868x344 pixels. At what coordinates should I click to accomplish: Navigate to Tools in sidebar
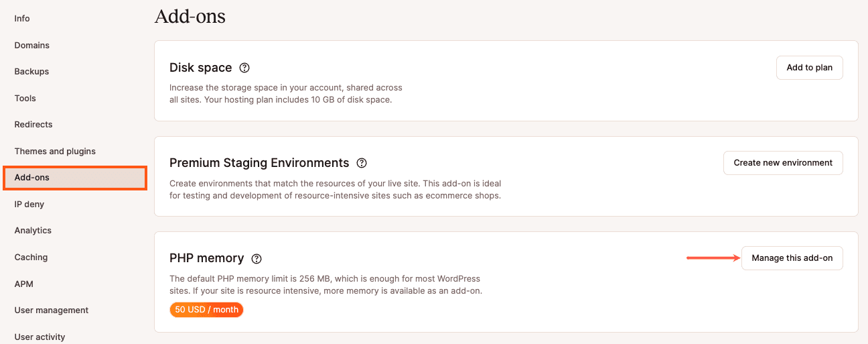point(25,99)
